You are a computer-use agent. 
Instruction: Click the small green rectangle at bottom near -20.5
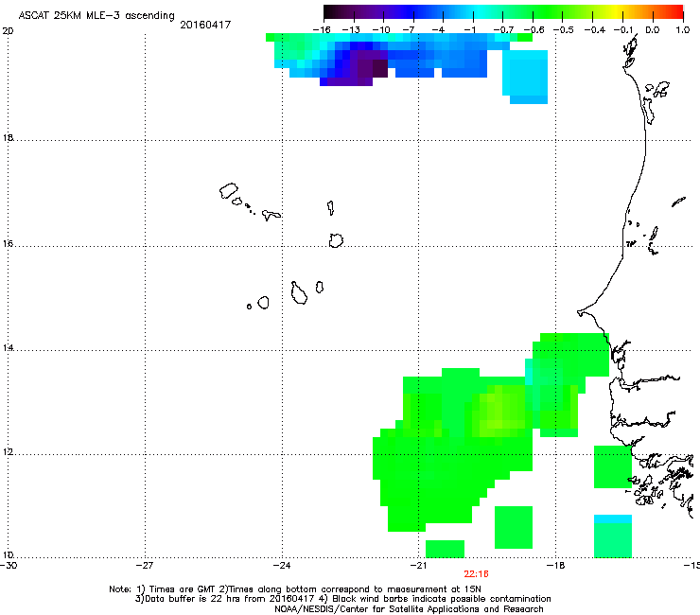coord(445,549)
